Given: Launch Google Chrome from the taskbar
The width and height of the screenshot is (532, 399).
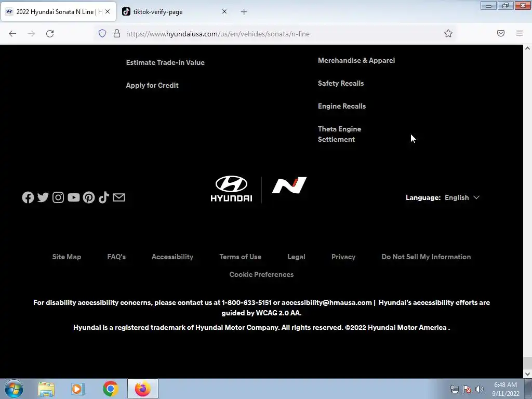Looking at the screenshot, I should [x=110, y=389].
